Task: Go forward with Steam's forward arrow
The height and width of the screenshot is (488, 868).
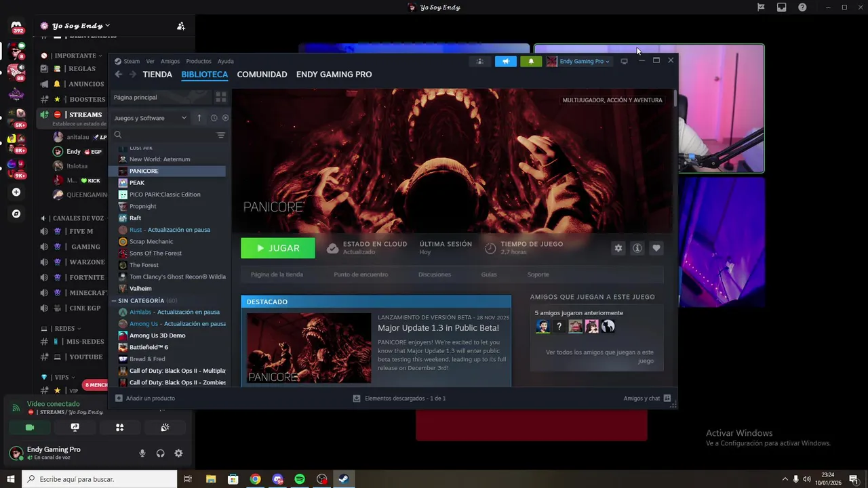Action: click(133, 75)
